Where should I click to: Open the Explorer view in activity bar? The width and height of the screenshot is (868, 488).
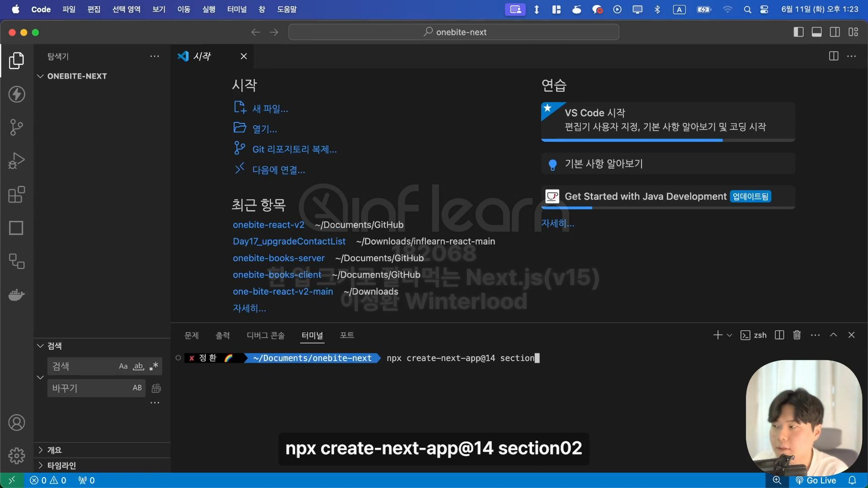(x=16, y=61)
